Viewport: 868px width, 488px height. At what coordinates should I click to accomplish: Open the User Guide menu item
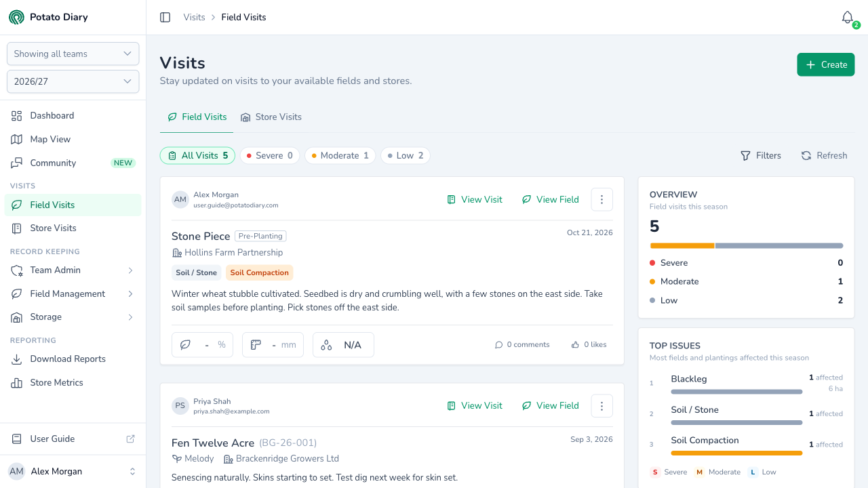pos(73,439)
